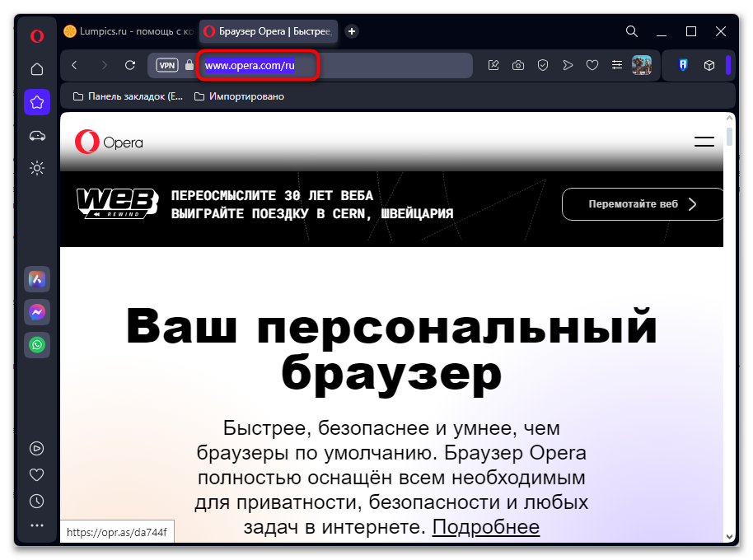Open the blue password manager extension icon
Screen dimensions: 753x560
click(x=683, y=65)
